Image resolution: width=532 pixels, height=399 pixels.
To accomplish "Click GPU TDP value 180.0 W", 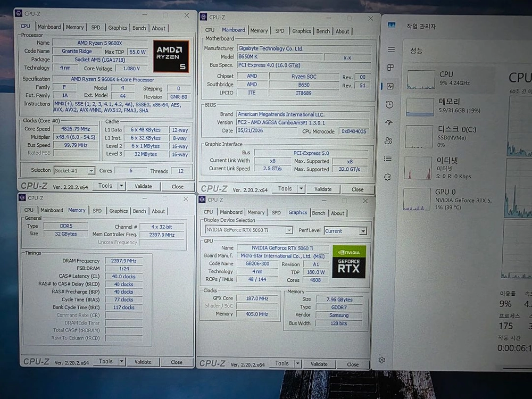I will [315, 272].
